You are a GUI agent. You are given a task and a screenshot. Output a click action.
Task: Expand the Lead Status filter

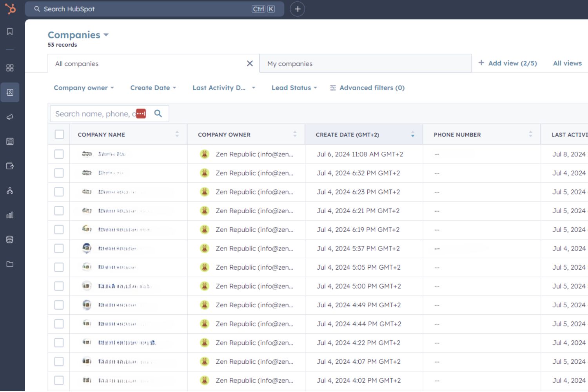click(294, 88)
